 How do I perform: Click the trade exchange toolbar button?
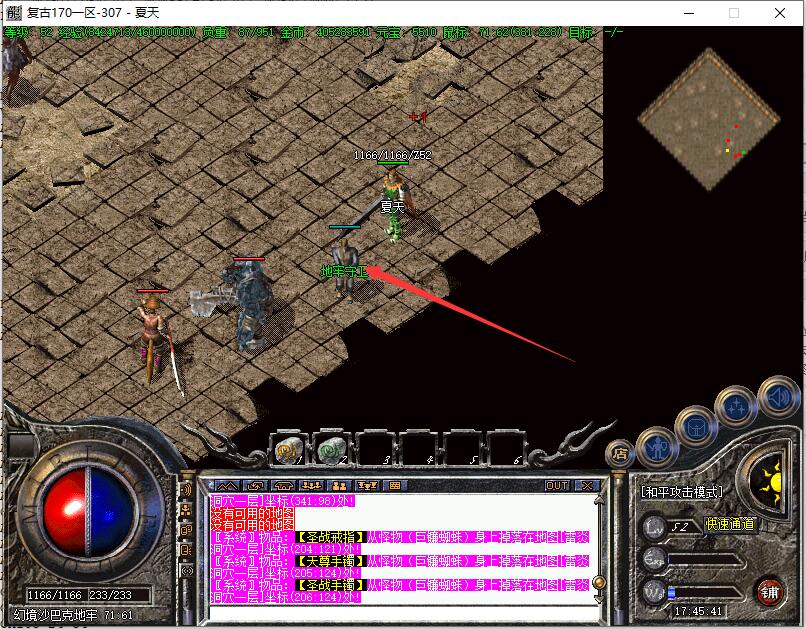(x=255, y=486)
